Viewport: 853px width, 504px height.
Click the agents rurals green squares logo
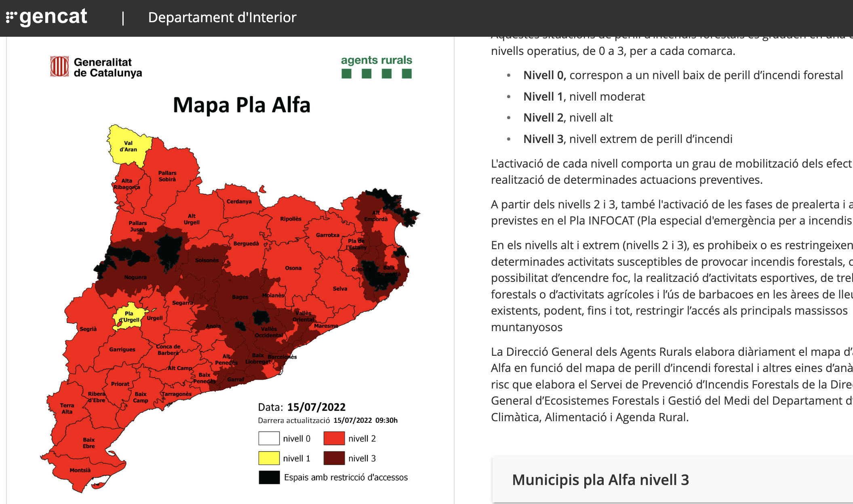(376, 73)
